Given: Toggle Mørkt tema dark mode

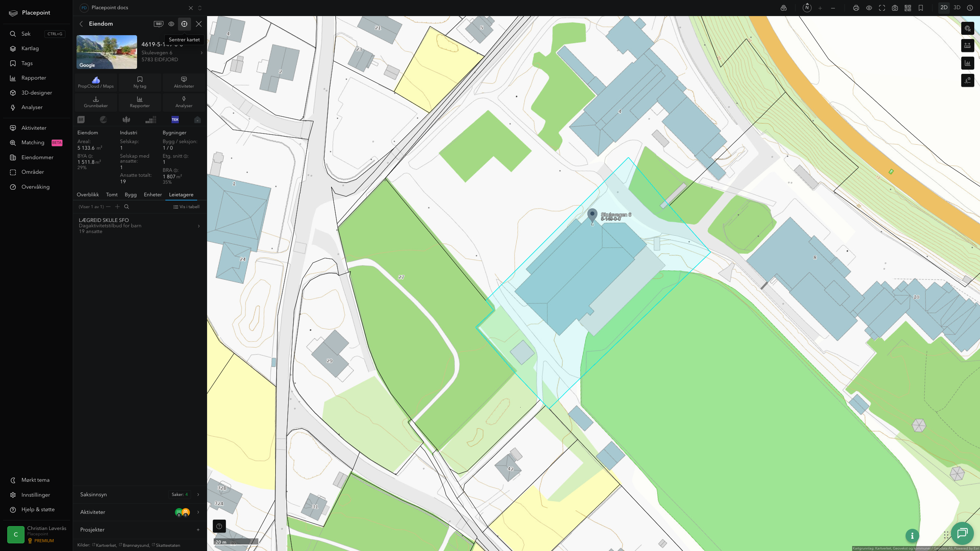Looking at the screenshot, I should [35, 480].
